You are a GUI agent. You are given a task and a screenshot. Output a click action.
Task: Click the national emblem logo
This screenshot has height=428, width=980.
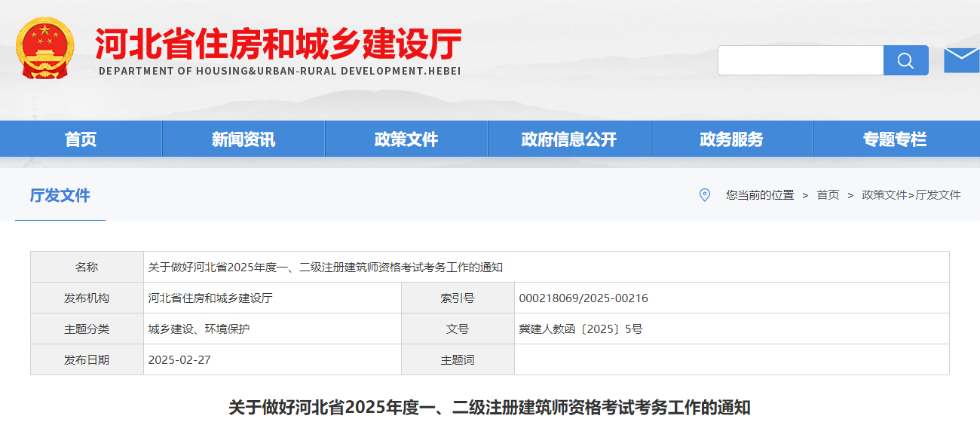[44, 48]
